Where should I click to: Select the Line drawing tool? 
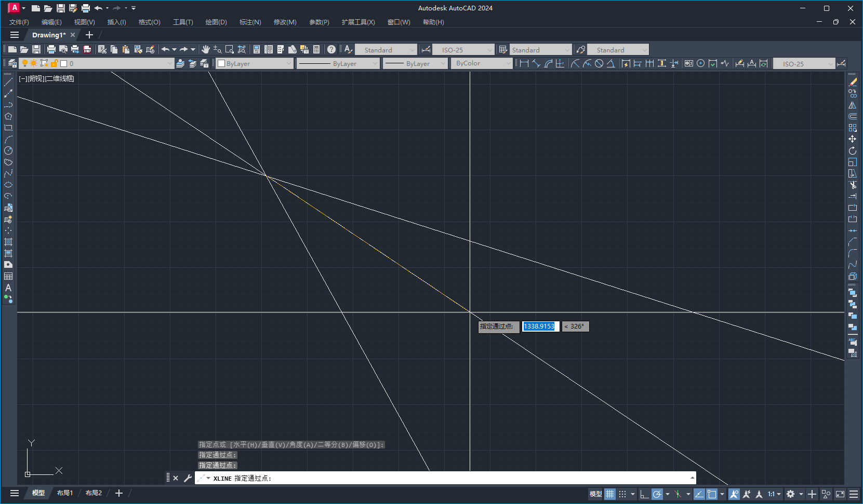pyautogui.click(x=8, y=82)
